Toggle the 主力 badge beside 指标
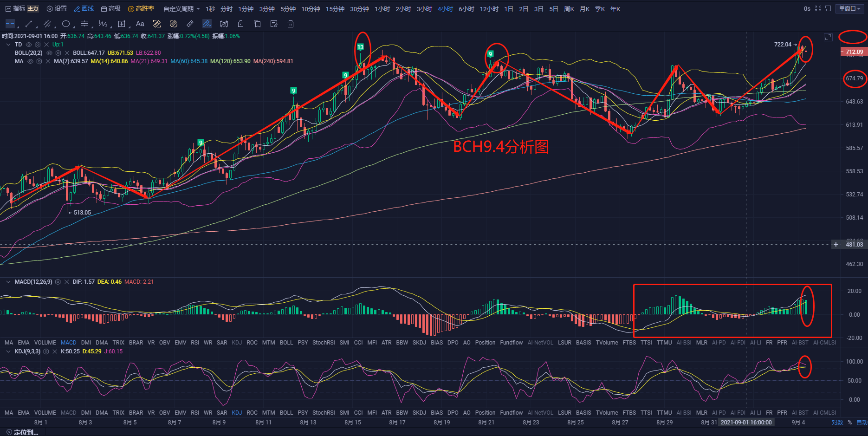This screenshot has width=868, height=436. 33,9
